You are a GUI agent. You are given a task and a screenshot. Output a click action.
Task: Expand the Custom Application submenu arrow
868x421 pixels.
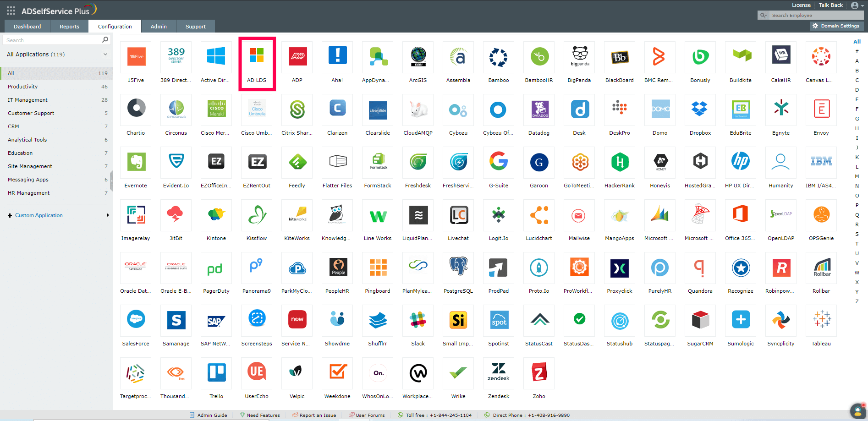108,215
